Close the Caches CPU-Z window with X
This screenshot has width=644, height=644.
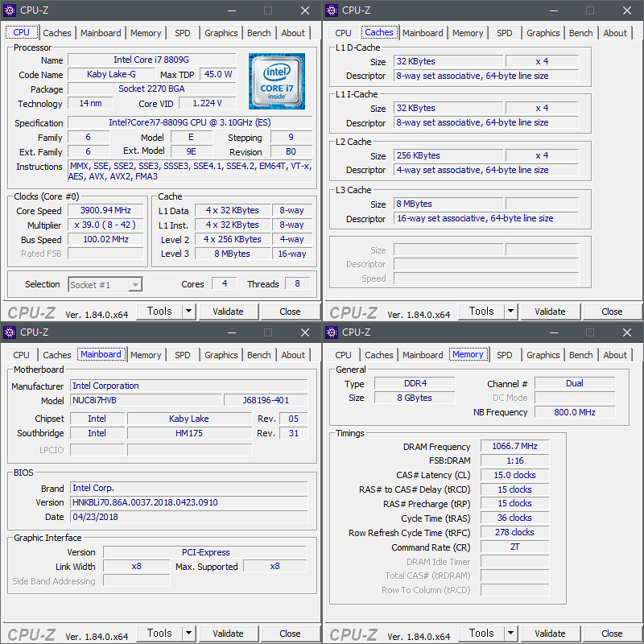627,10
